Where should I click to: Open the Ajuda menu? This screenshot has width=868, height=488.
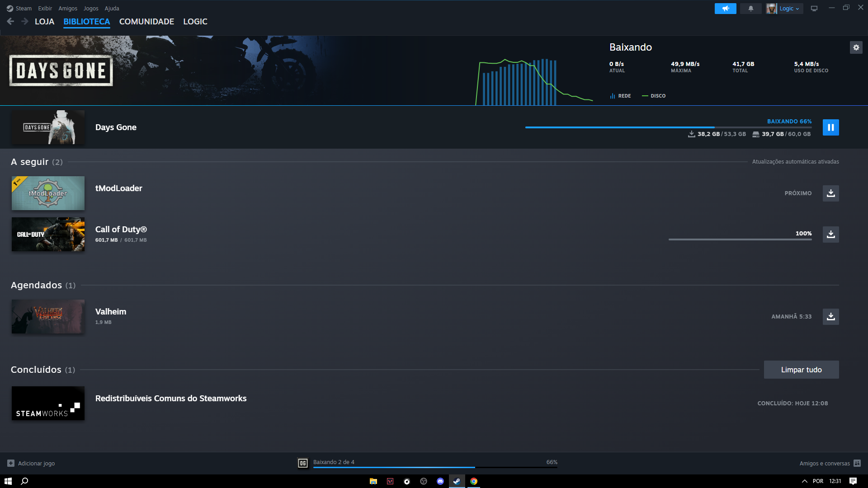112,9
